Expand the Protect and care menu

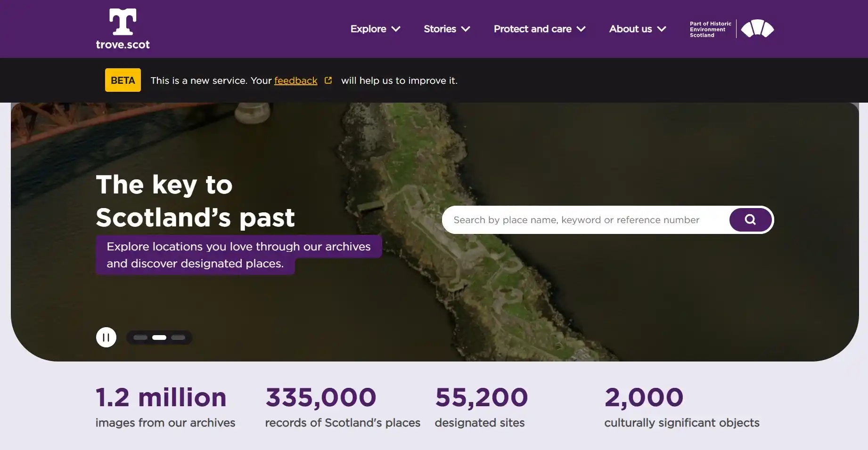click(x=533, y=29)
